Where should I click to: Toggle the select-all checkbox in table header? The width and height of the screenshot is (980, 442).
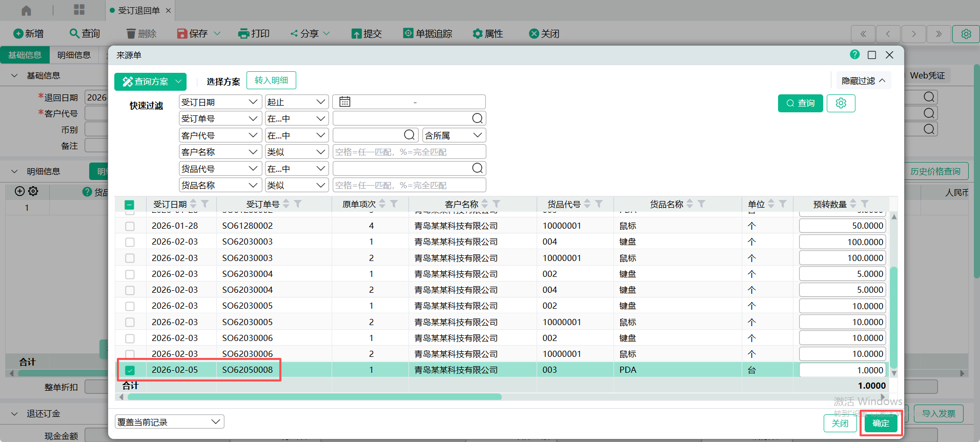(130, 205)
